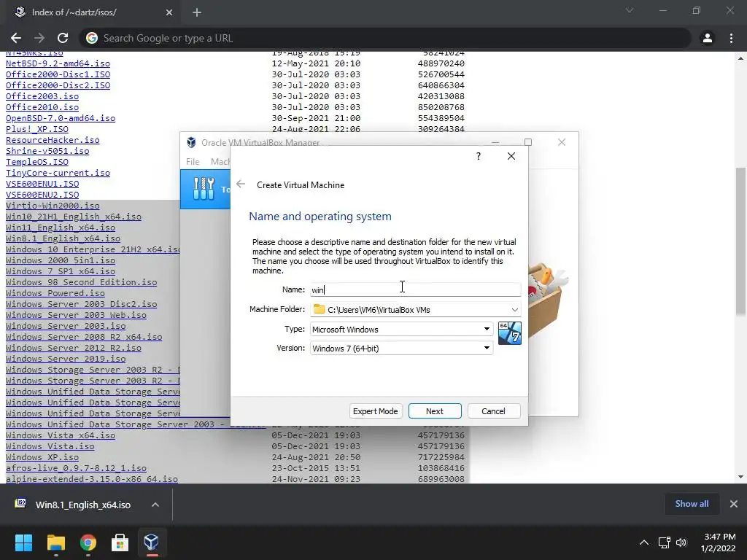This screenshot has height=560, width=747.
Task: Close the downloads bar
Action: [x=734, y=504]
